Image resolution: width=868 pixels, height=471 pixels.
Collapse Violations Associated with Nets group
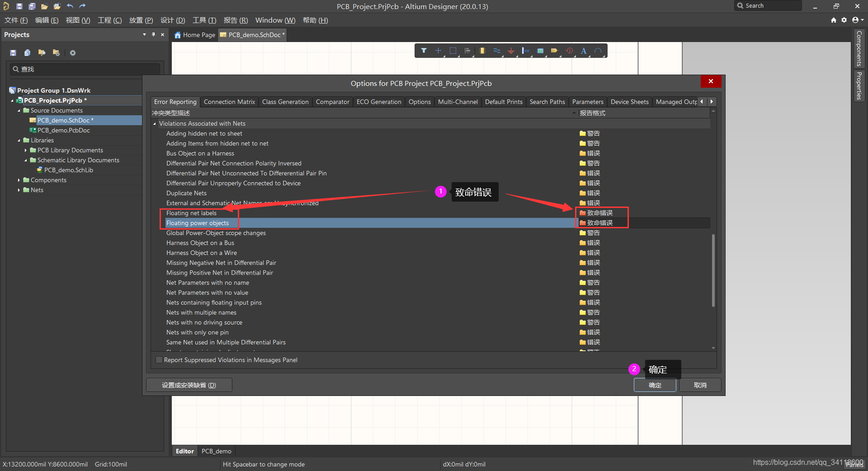[x=155, y=124]
